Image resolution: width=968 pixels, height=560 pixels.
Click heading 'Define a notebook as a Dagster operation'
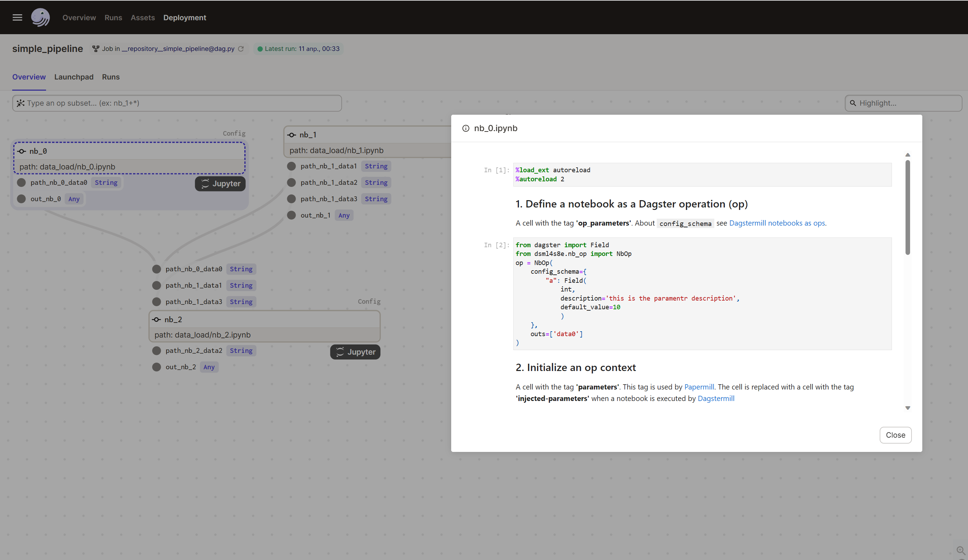pyautogui.click(x=632, y=204)
